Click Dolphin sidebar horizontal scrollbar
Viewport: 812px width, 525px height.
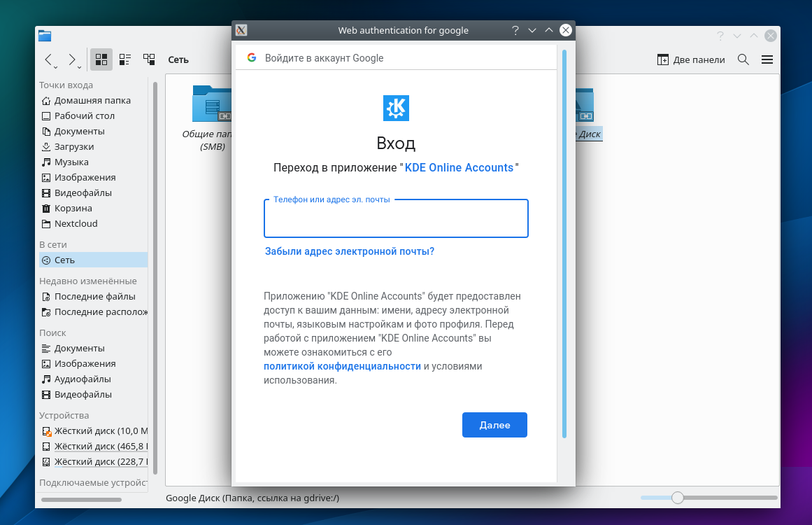click(81, 500)
